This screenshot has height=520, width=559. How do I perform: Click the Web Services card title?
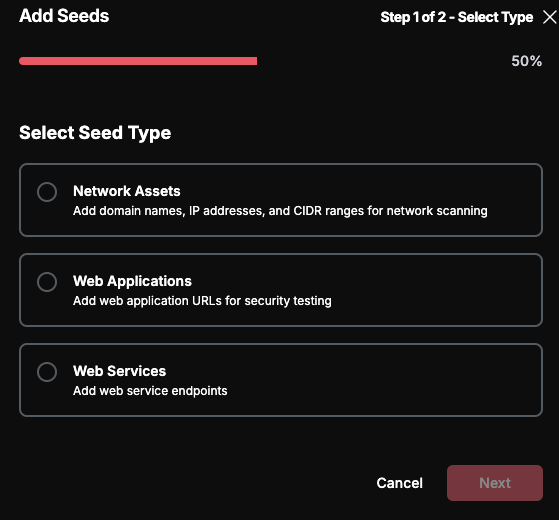119,371
